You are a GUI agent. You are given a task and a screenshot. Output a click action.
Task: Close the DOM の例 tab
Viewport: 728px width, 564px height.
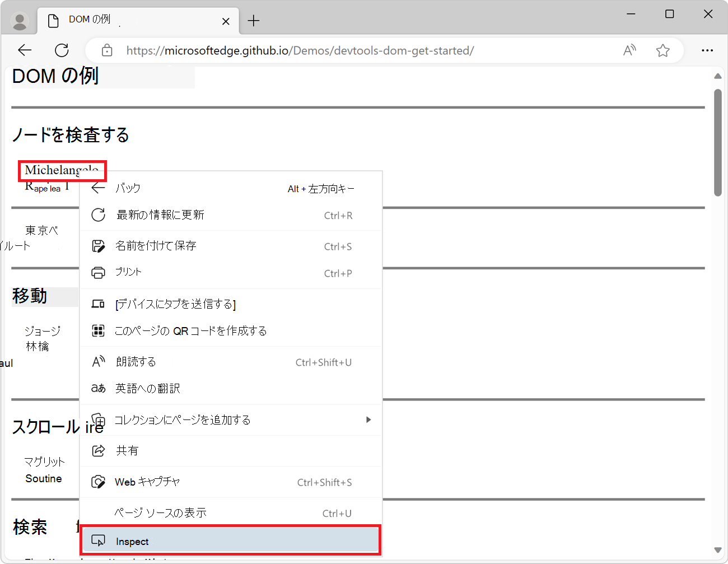226,21
